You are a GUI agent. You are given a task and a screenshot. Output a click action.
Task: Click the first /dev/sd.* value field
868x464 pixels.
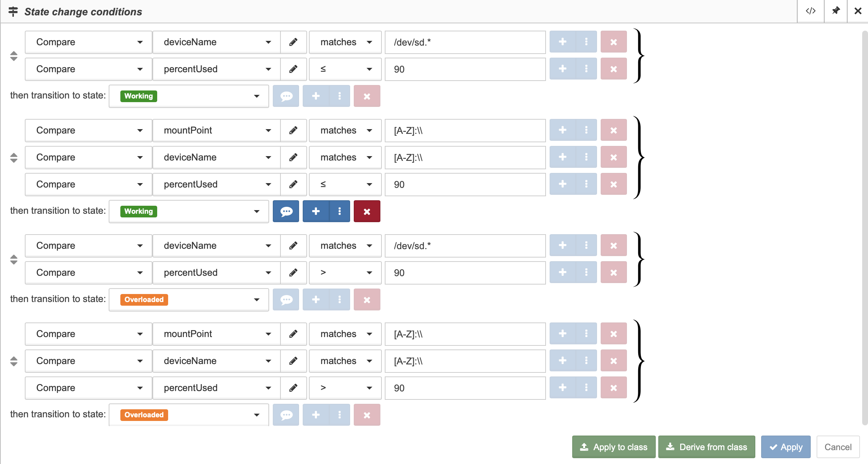click(x=465, y=42)
